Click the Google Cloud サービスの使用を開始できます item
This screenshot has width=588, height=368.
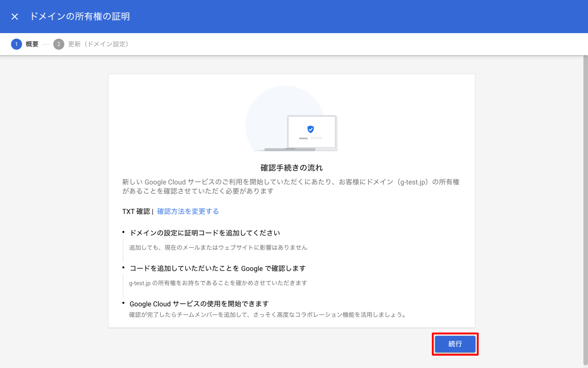[x=199, y=304]
